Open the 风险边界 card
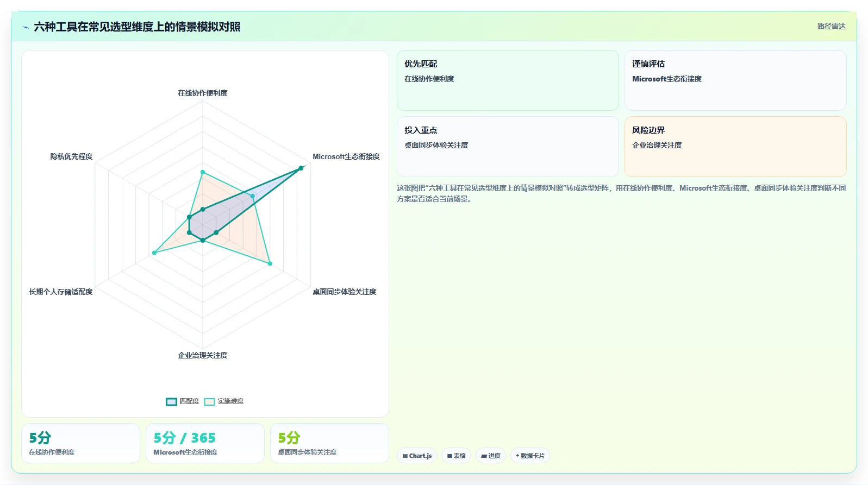The image size is (868, 485). pos(735,147)
